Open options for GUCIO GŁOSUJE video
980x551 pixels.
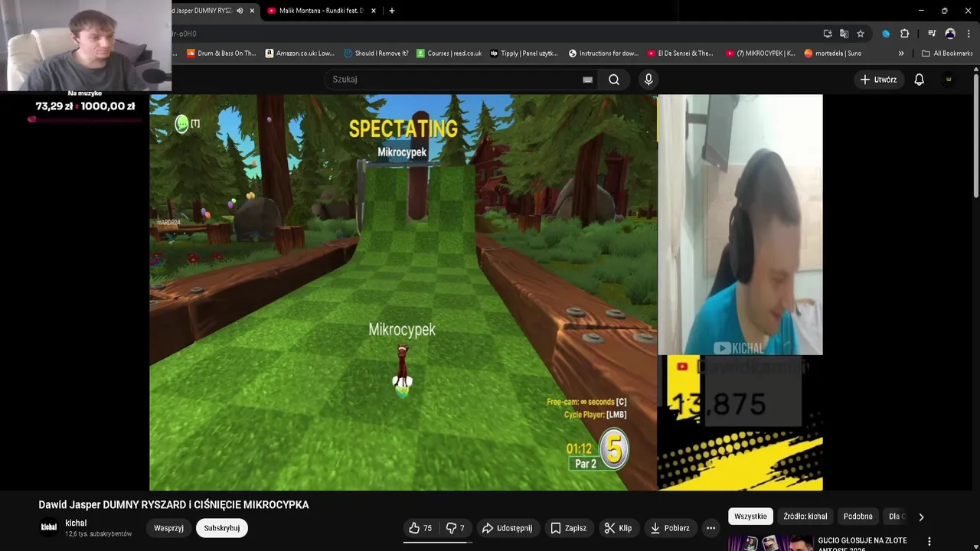[929, 541]
